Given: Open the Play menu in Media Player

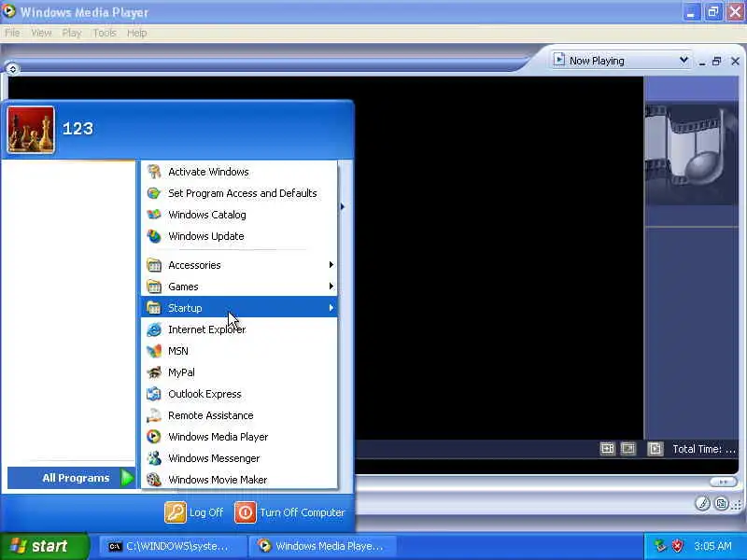Looking at the screenshot, I should click(x=72, y=33).
